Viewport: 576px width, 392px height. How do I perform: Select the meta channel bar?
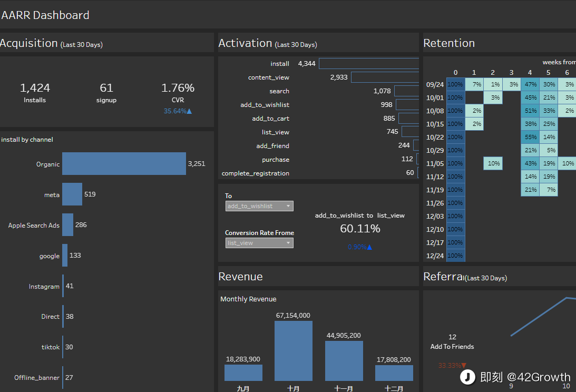(x=72, y=194)
